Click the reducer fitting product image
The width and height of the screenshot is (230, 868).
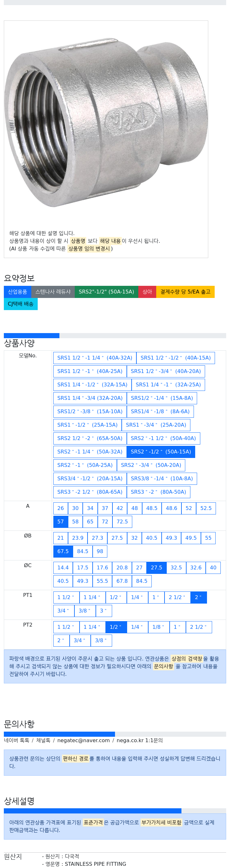click(x=106, y=123)
